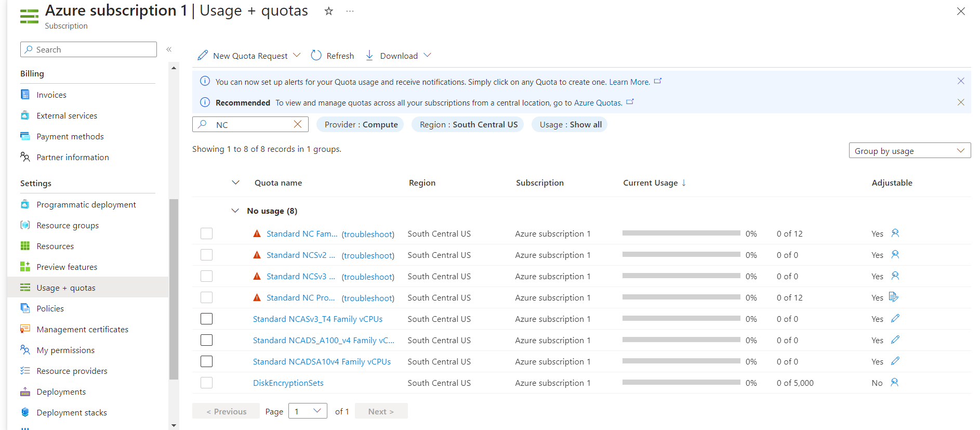Click request icon for Standard NC Pro row
Screen dimensions: 980x430
[894, 297]
